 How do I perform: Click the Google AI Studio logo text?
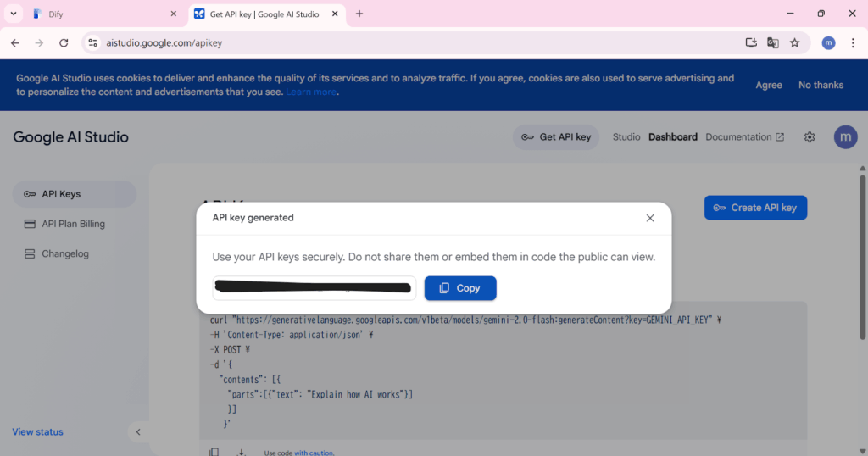[x=71, y=137]
